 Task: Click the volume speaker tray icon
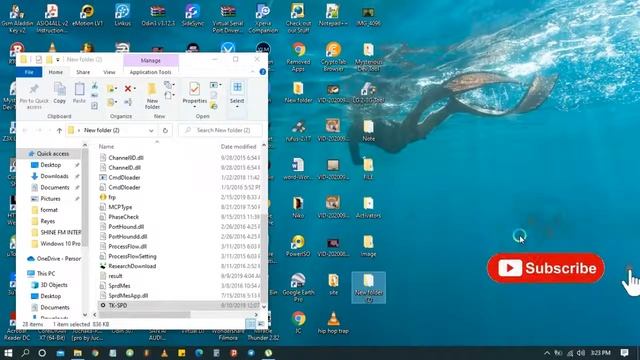point(581,353)
